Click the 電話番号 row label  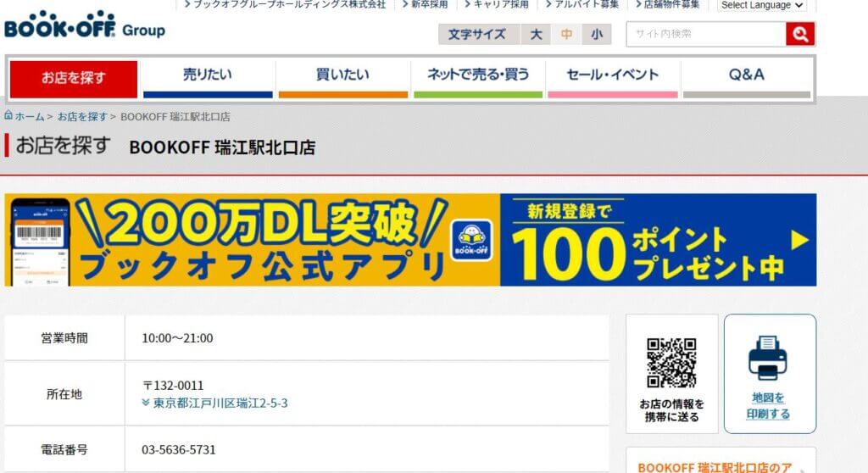[64, 450]
